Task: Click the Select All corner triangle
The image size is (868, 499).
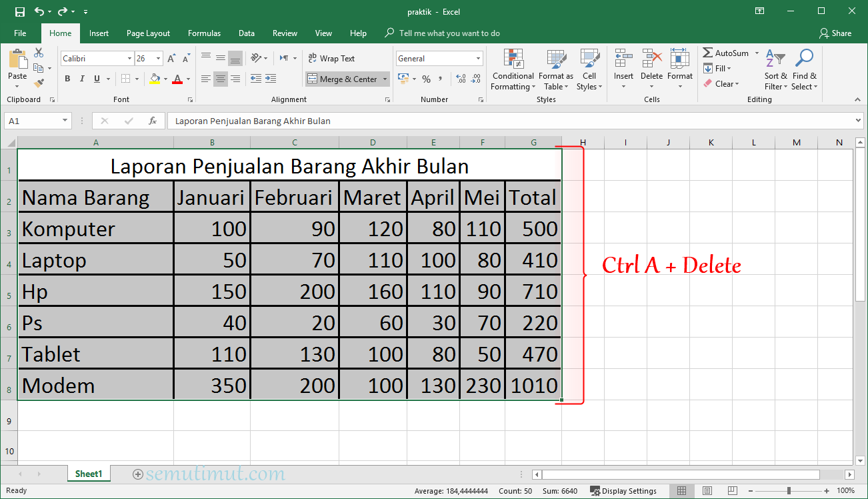Action: click(x=9, y=142)
